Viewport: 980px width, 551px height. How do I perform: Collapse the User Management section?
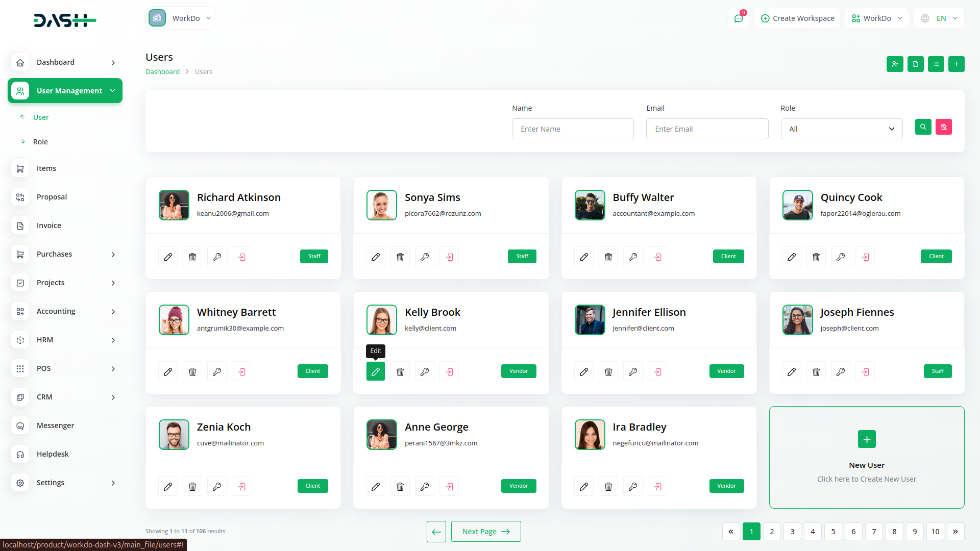(65, 90)
